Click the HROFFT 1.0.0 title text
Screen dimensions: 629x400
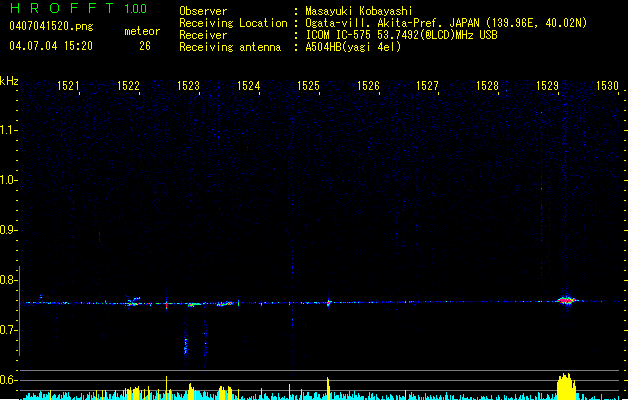pos(78,8)
